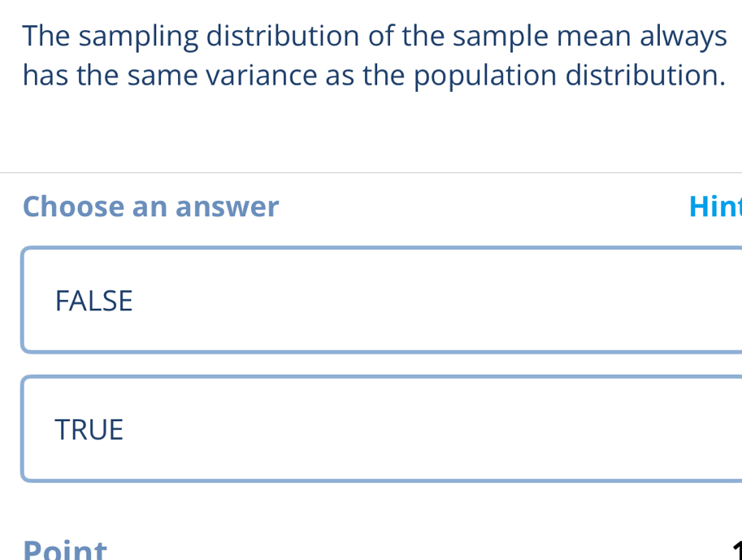The image size is (742, 560).
Task: Click the word "always" in the question
Action: coord(683,36)
